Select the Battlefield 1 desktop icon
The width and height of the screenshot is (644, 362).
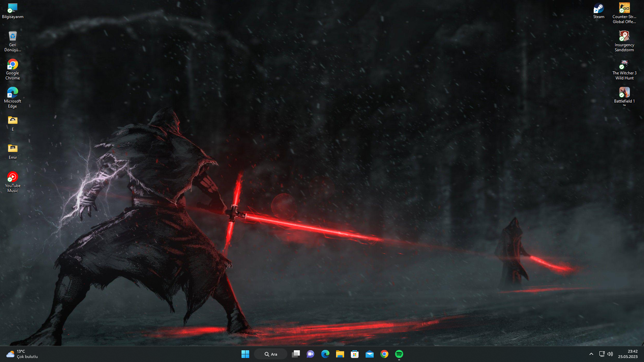pos(624,95)
